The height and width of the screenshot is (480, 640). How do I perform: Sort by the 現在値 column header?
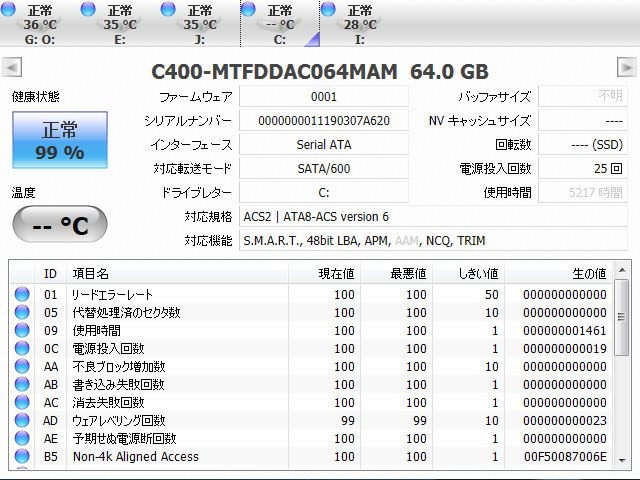point(324,273)
